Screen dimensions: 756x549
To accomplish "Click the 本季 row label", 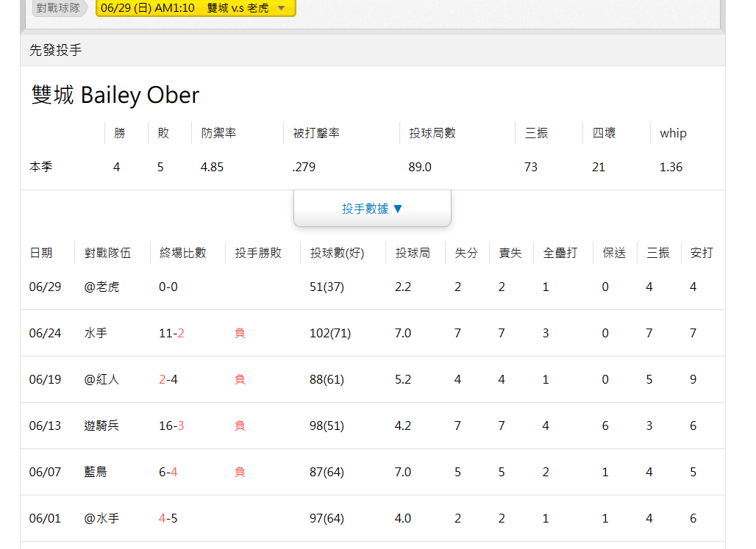I will (41, 167).
